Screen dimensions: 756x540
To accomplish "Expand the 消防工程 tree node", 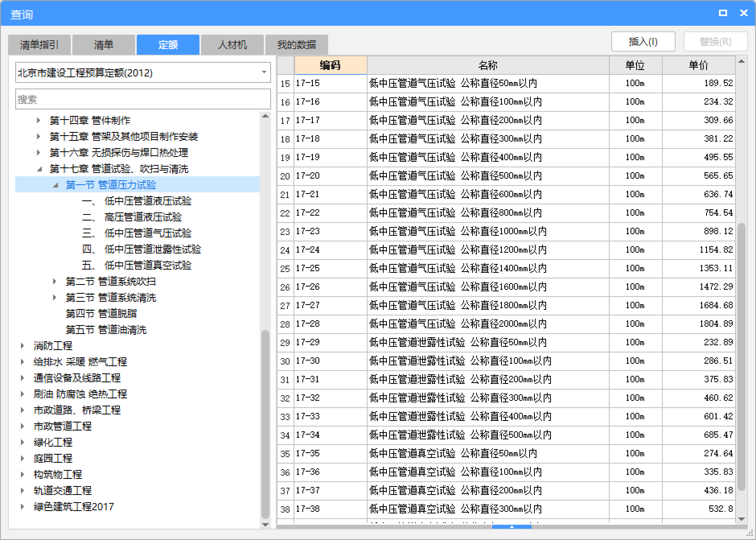I will point(23,346).
